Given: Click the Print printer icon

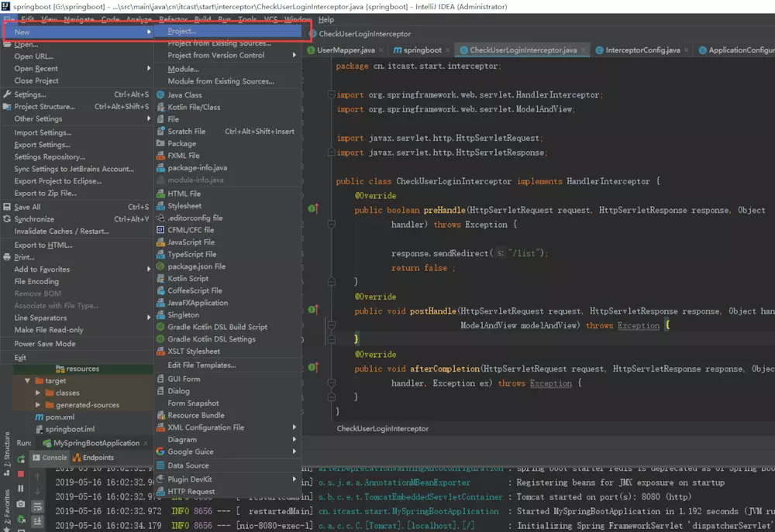Looking at the screenshot, I should pos(7,257).
